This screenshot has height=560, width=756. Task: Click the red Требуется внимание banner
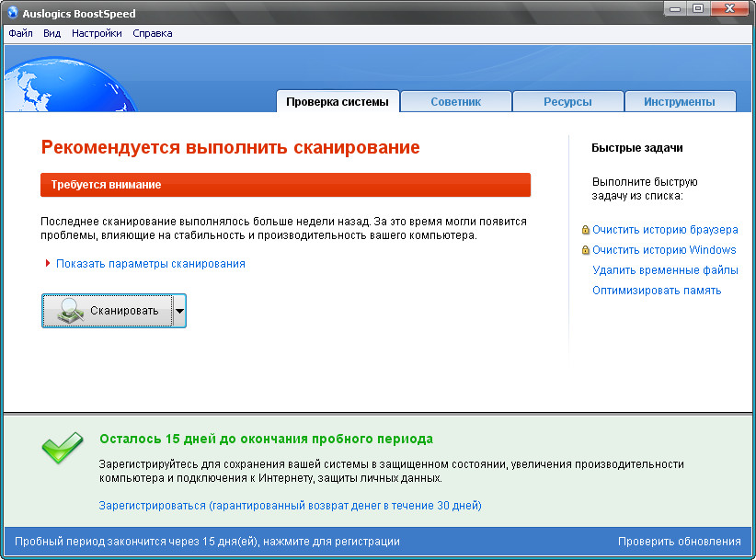point(285,185)
